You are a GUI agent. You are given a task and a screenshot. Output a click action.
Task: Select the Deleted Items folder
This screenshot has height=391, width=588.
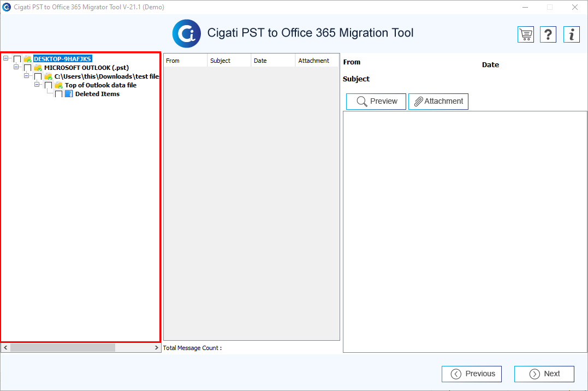coord(98,94)
